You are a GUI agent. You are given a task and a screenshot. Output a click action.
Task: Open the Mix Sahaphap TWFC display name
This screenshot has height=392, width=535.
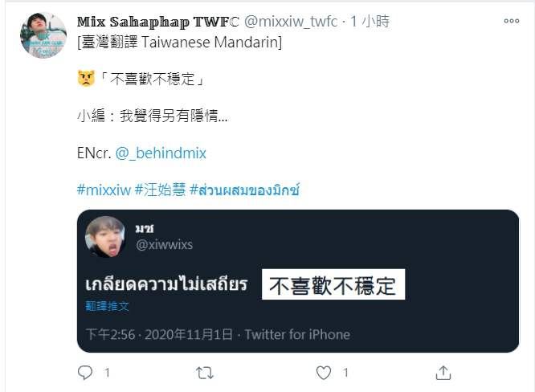click(158, 22)
